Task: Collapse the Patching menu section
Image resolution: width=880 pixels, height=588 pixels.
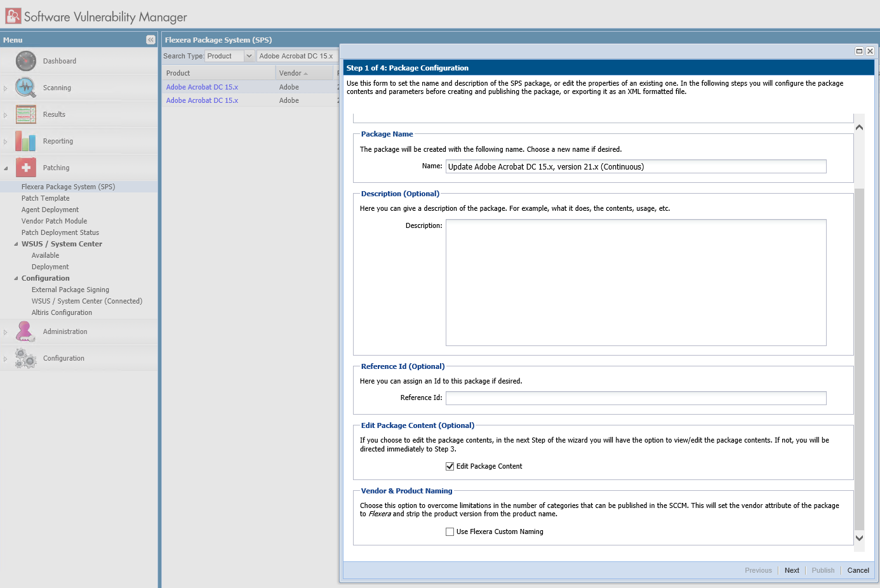Action: coord(6,168)
